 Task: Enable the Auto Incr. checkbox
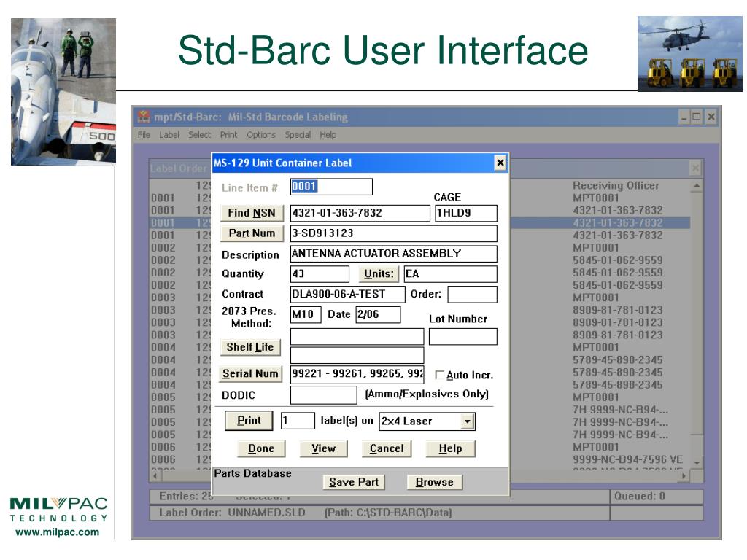coord(440,376)
